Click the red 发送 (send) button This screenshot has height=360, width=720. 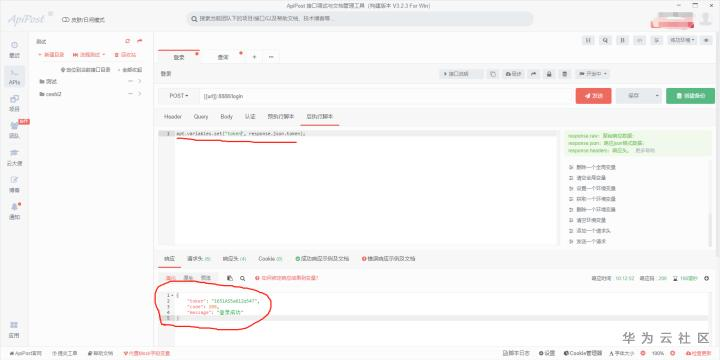pyautogui.click(x=593, y=96)
